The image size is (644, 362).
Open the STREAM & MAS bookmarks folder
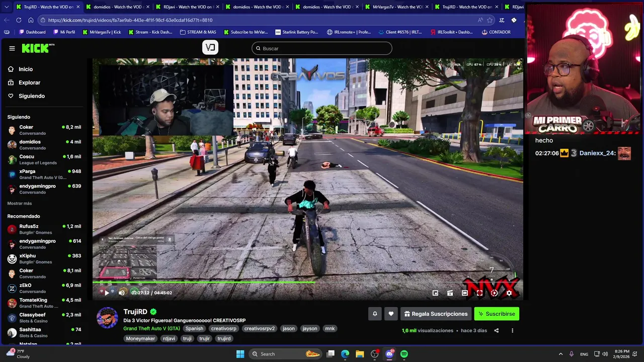(198, 32)
